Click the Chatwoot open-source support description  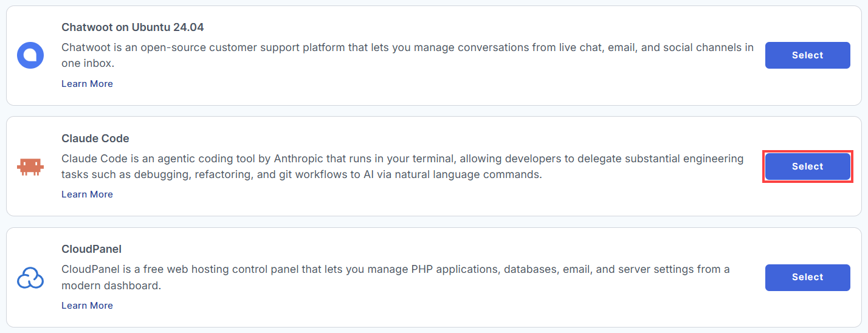coord(407,55)
